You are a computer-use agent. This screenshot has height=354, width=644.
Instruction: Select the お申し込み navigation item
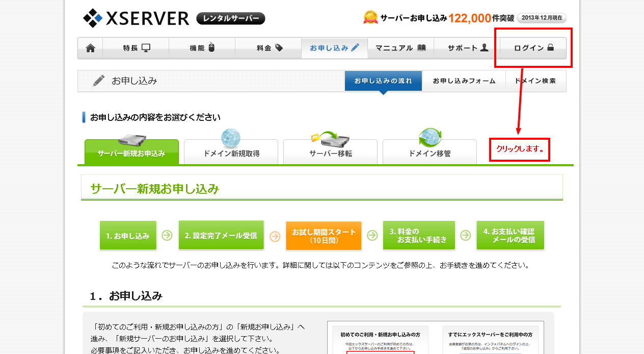pos(334,48)
